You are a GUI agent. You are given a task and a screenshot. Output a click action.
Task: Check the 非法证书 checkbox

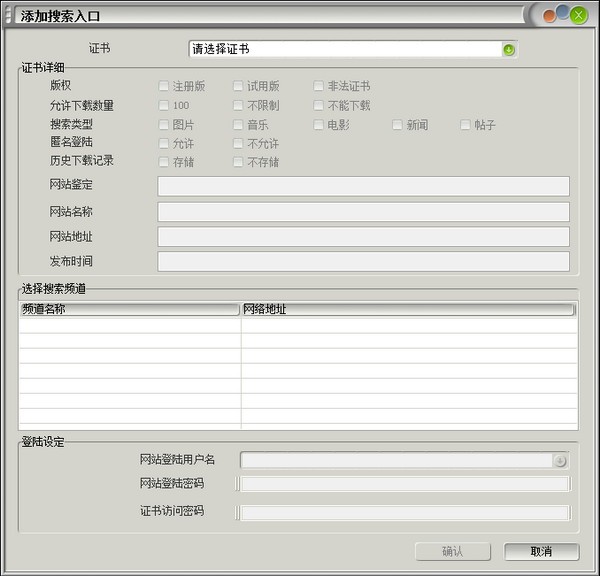pyautogui.click(x=318, y=86)
